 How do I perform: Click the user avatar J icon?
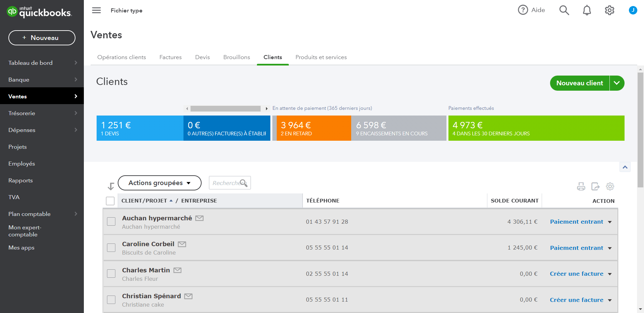coord(633,10)
